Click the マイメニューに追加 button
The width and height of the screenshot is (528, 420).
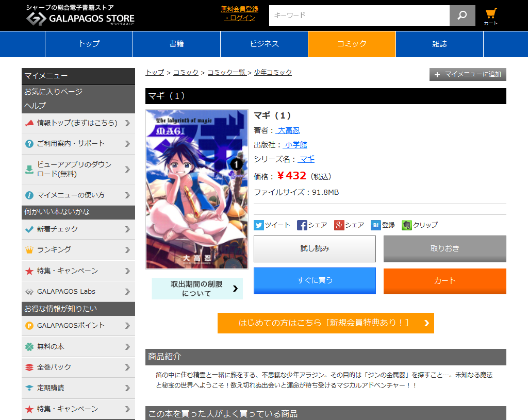tap(468, 75)
